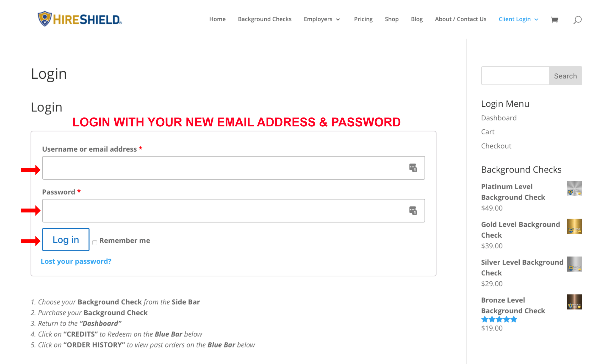Follow the Lost your password link

[x=76, y=261]
